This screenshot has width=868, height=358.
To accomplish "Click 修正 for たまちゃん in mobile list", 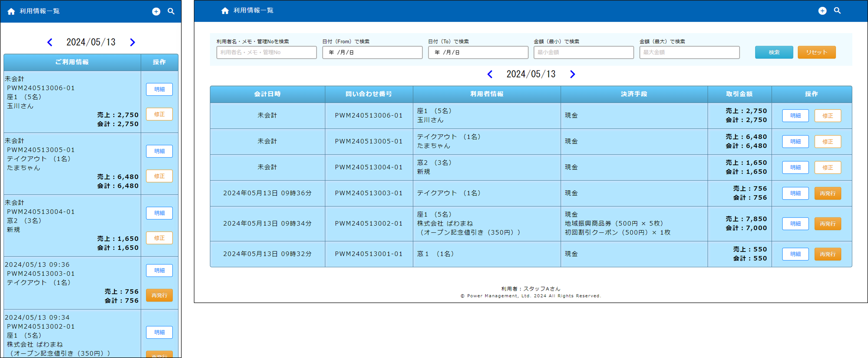I will pyautogui.click(x=159, y=176).
